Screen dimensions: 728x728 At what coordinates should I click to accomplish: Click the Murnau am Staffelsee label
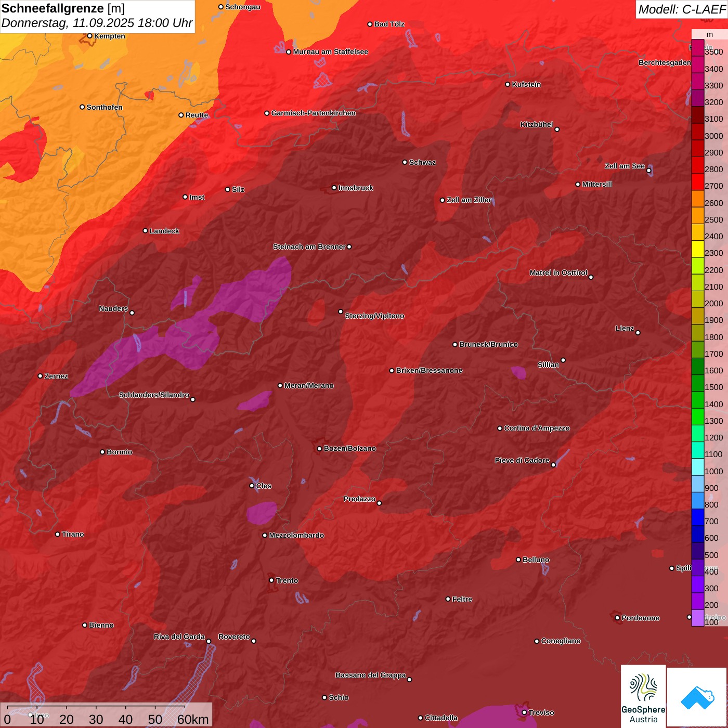pyautogui.click(x=330, y=51)
